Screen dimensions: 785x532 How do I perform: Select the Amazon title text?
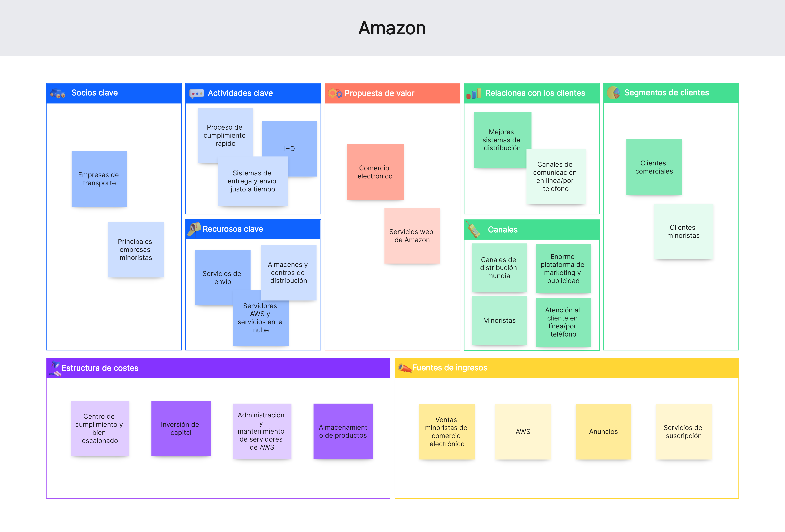(x=392, y=28)
